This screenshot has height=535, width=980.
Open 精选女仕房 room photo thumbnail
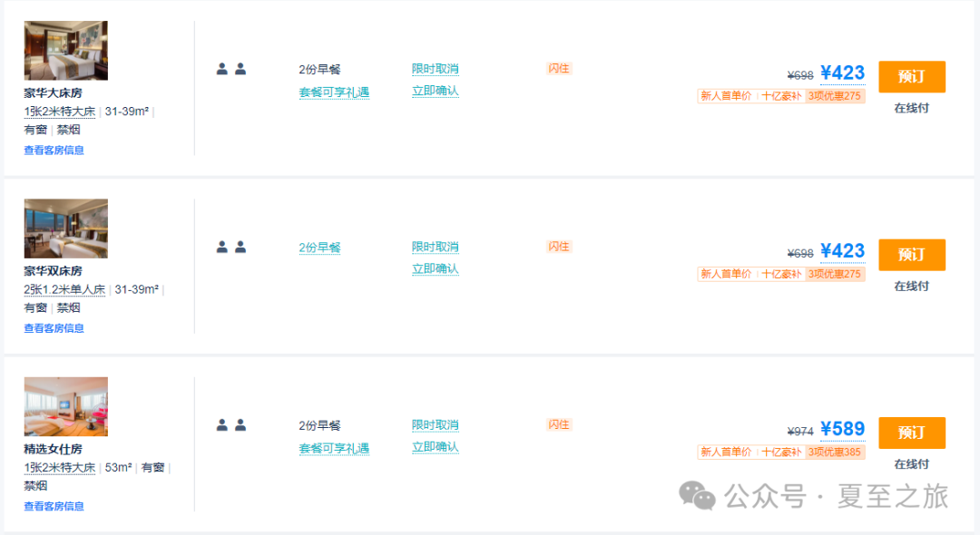click(65, 406)
